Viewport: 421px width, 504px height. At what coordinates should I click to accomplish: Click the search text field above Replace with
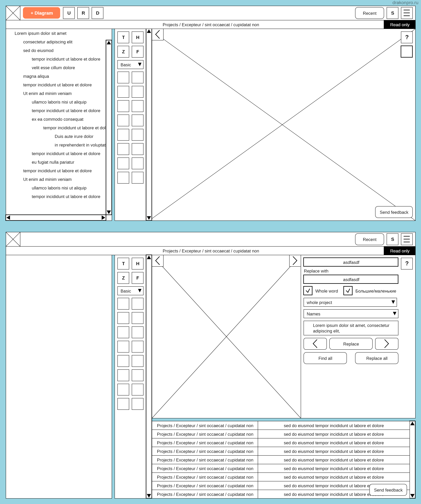click(x=351, y=262)
